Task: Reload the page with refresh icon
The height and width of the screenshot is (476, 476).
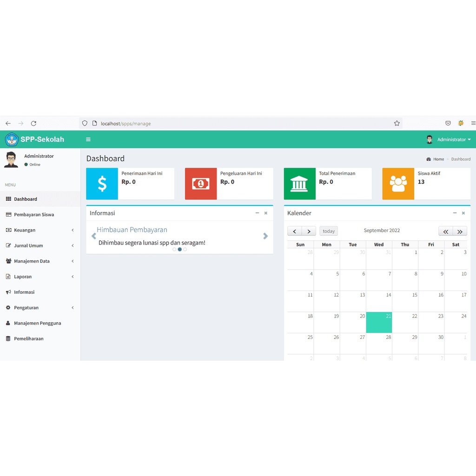Action: [x=33, y=123]
